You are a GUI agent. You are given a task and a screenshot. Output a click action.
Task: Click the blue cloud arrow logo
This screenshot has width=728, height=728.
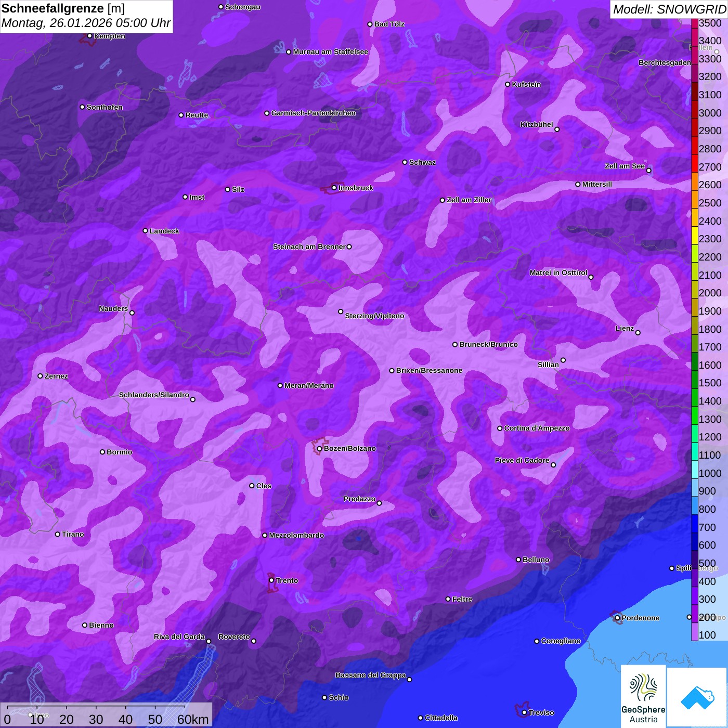click(x=697, y=697)
